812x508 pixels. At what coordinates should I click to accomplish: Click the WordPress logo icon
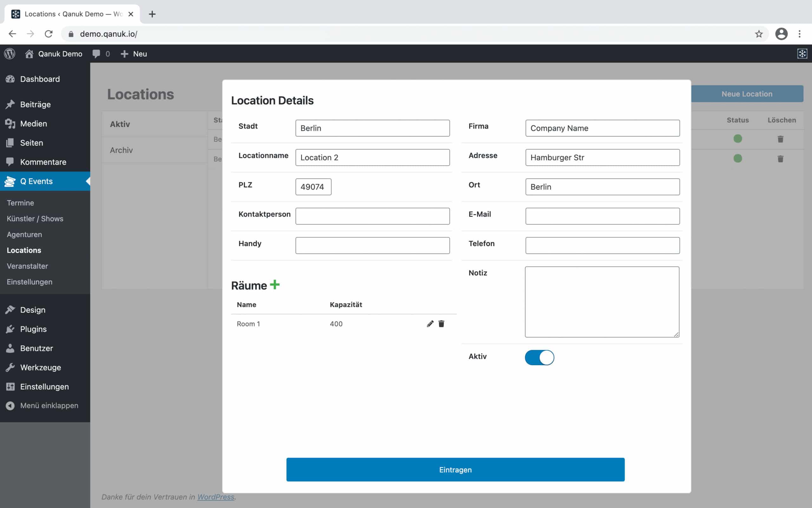(10, 54)
